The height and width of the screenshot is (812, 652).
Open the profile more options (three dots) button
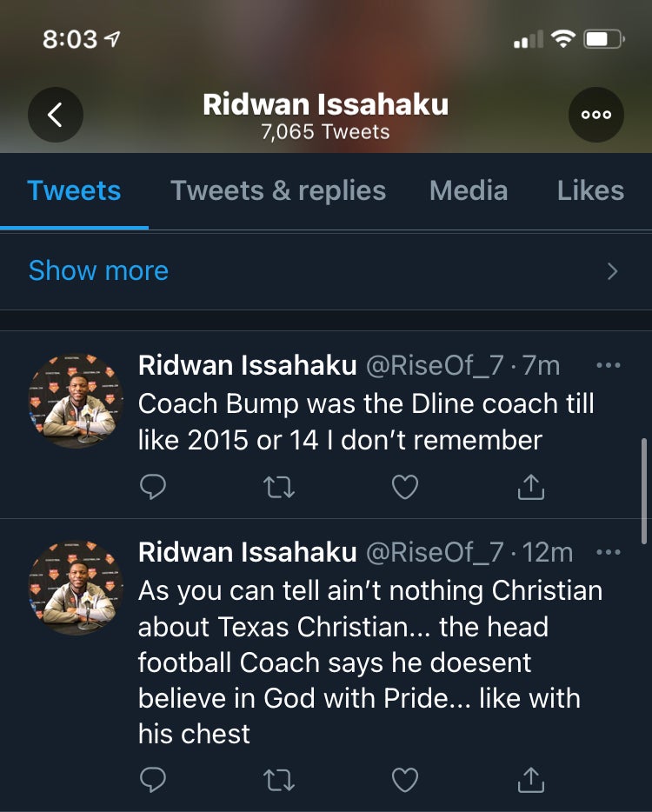(595, 114)
